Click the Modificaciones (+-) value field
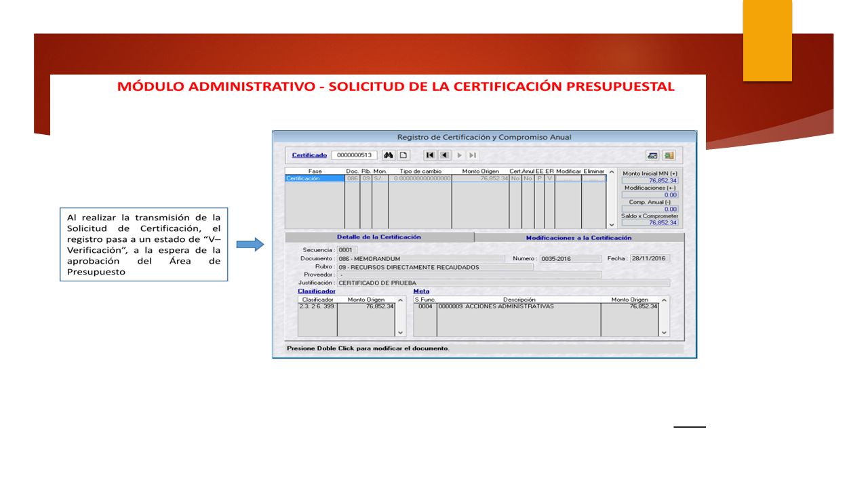The height and width of the screenshot is (488, 868). (650, 195)
